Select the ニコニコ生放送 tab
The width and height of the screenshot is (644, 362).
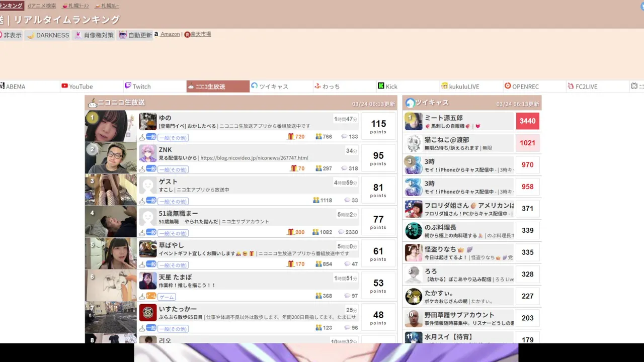point(218,86)
